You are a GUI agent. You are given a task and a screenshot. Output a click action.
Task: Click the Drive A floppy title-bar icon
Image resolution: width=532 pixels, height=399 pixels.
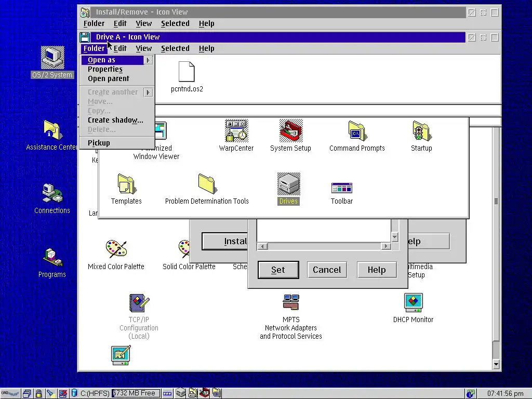(85, 37)
